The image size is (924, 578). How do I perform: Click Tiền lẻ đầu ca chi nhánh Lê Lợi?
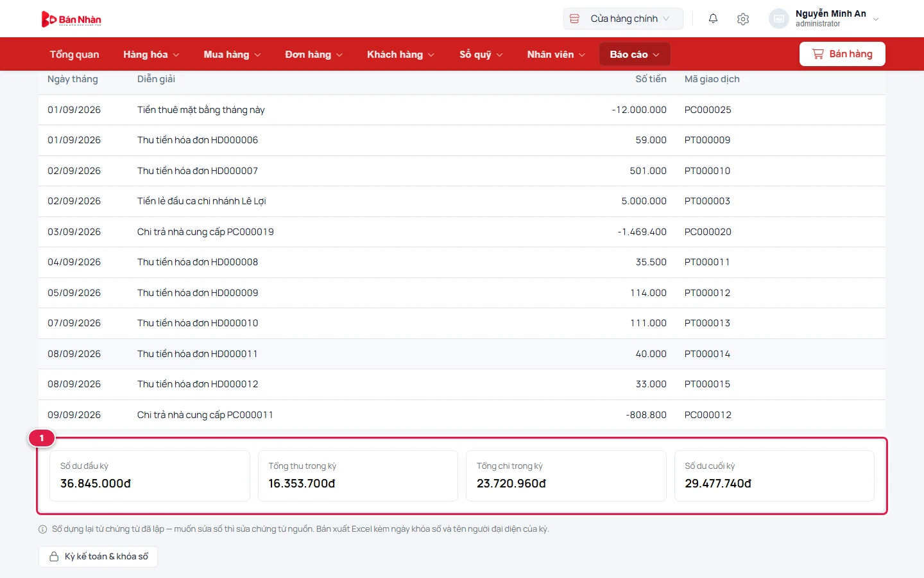click(x=201, y=201)
